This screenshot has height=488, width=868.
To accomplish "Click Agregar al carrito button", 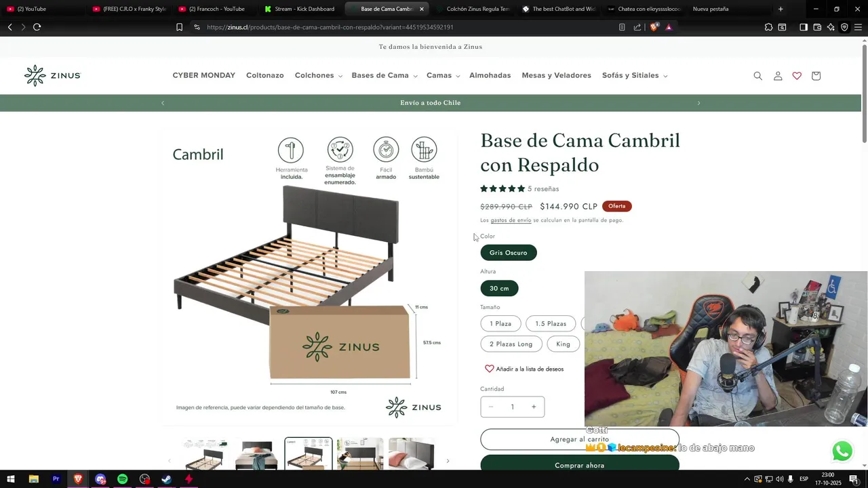I will pos(580,439).
